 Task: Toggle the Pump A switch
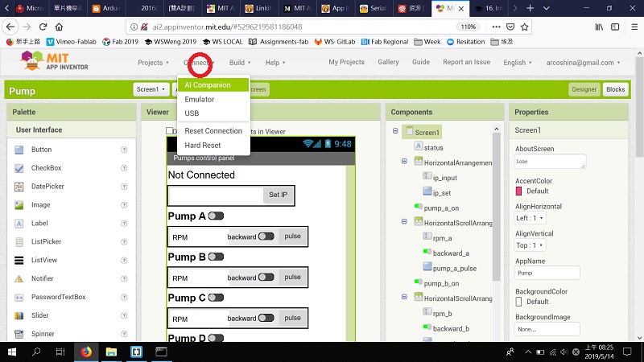[x=216, y=216]
